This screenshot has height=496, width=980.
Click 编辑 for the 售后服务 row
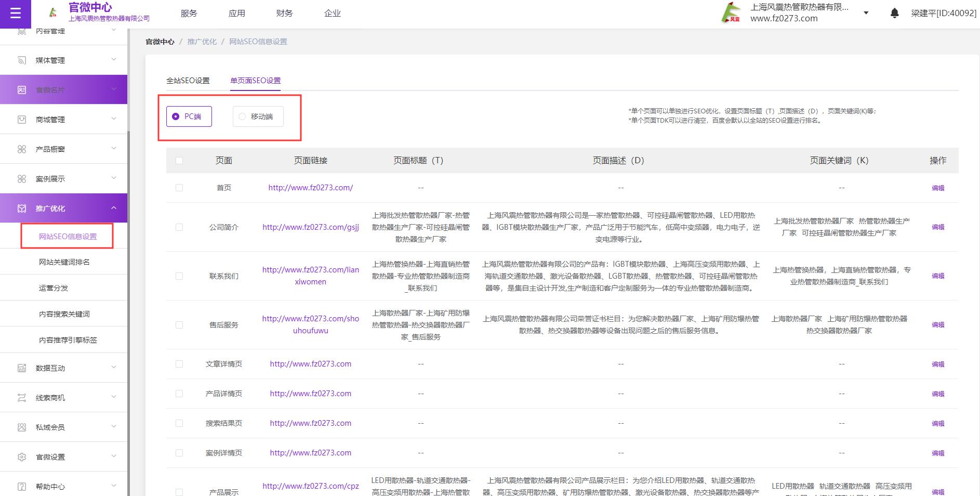[938, 325]
